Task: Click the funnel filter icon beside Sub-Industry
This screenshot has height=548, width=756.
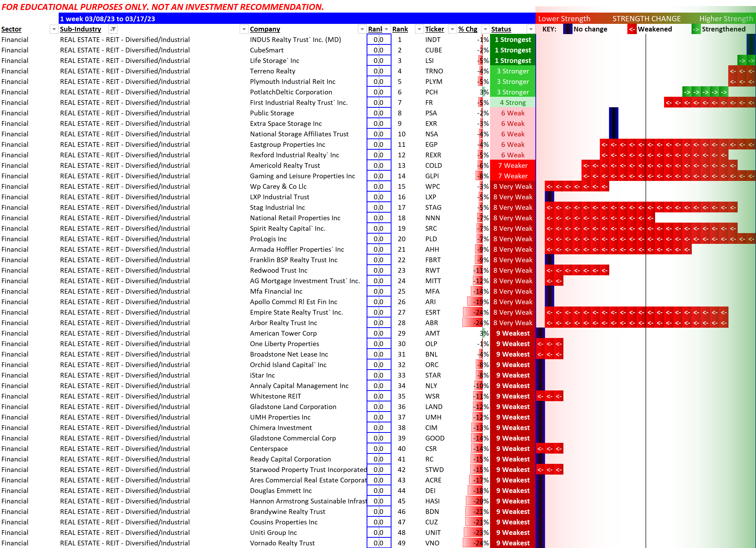Action: point(113,29)
